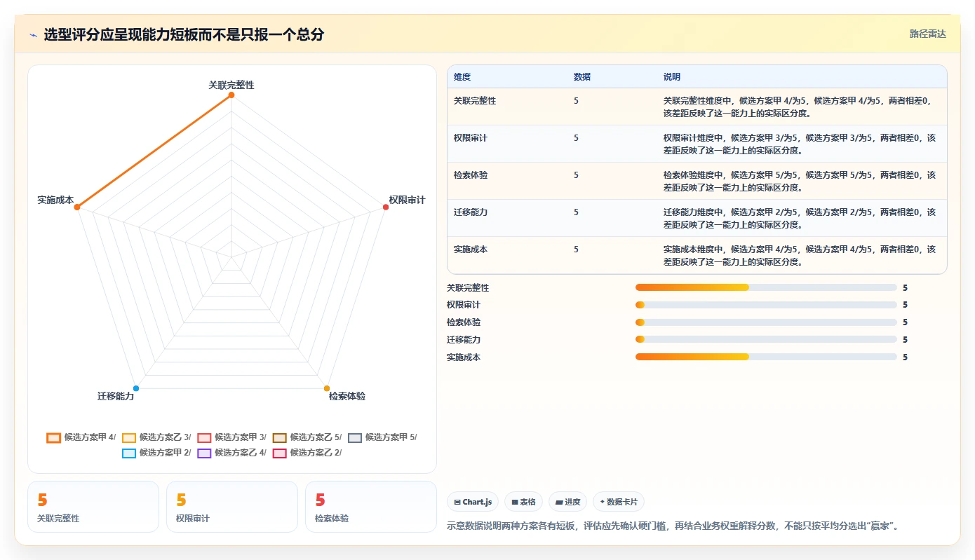Click the 路径雷达 label in header
Screen dimensions: 975x560
tap(928, 34)
